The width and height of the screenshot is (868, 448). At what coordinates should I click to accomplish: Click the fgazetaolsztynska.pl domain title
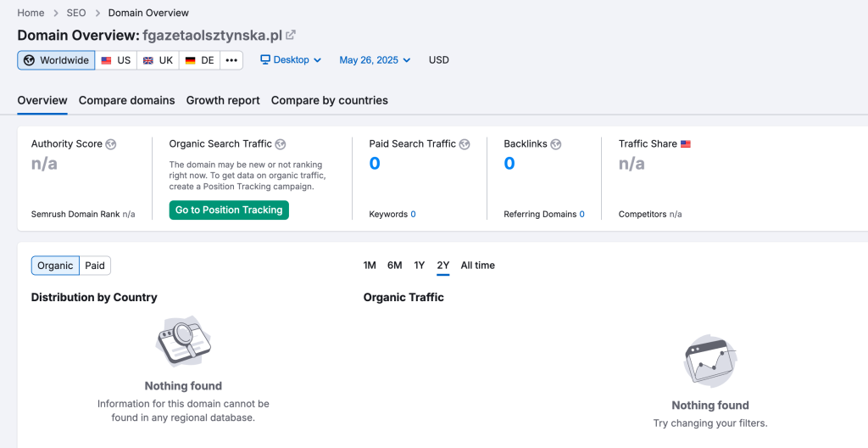point(213,36)
